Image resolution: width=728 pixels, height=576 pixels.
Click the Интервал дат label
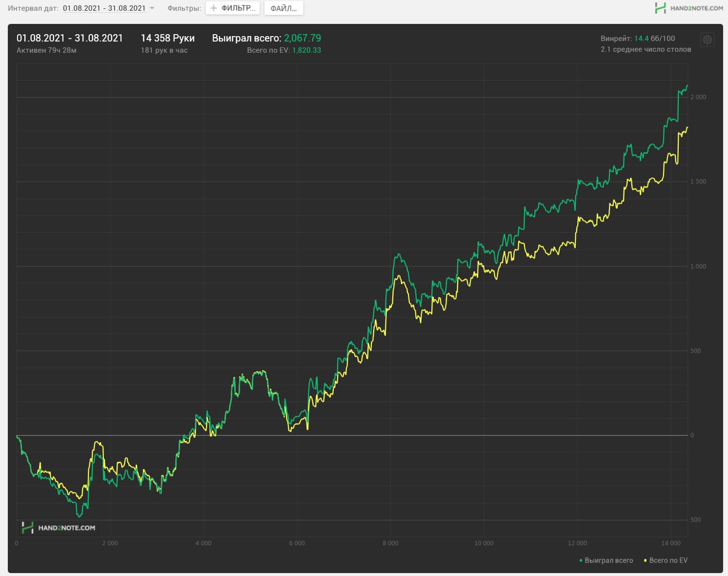point(33,8)
